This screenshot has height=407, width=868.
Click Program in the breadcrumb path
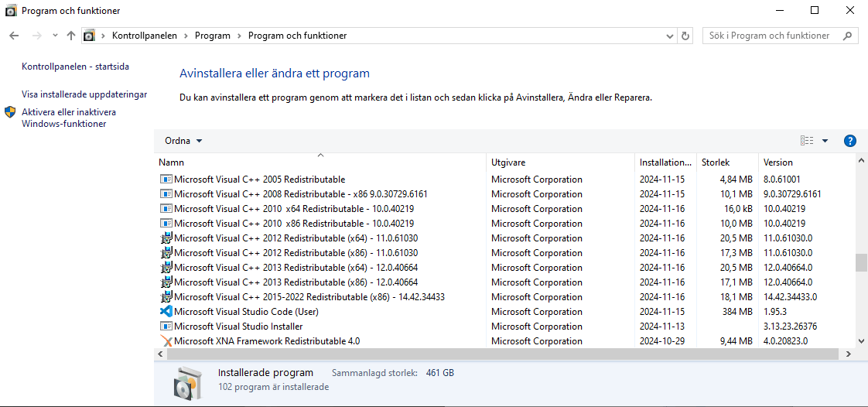213,36
